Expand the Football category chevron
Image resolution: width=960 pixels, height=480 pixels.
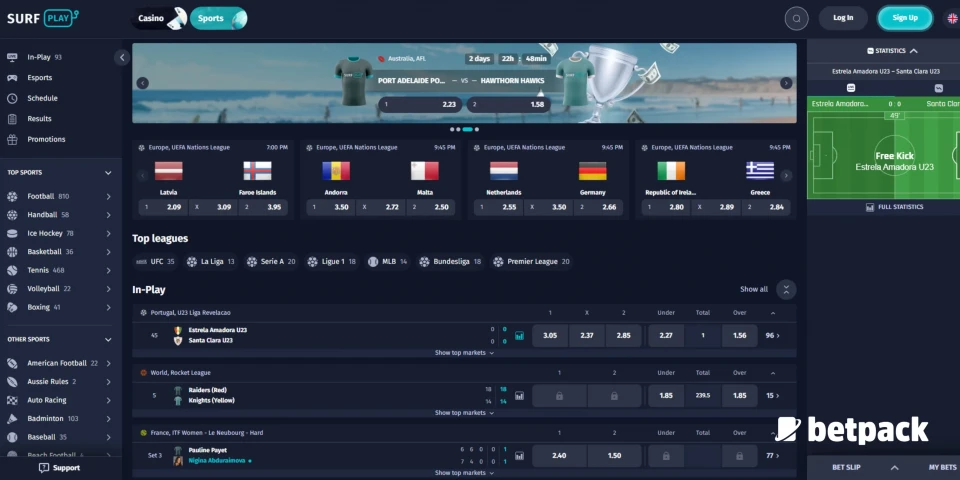click(108, 197)
